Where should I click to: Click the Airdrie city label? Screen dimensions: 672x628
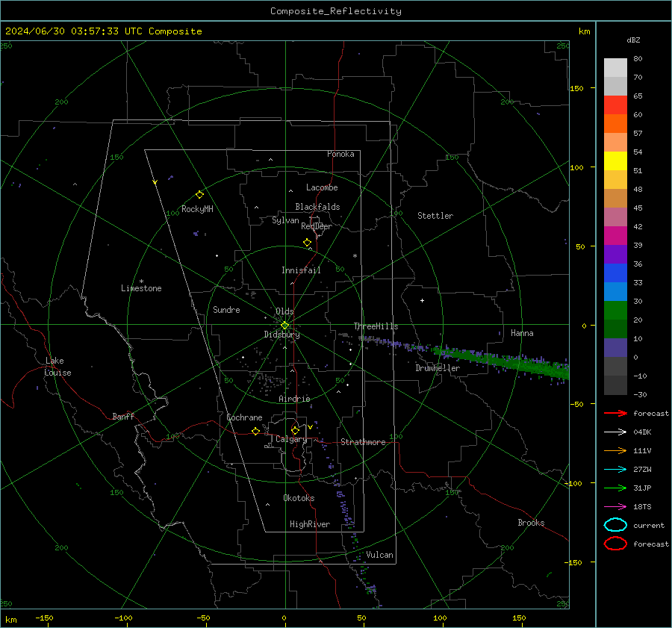coord(294,399)
